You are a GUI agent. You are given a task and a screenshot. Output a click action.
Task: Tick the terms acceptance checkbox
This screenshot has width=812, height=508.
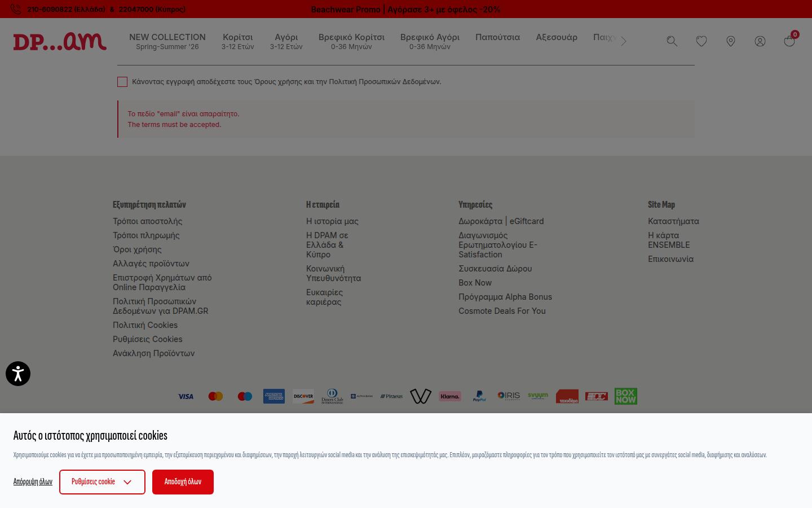[122, 82]
